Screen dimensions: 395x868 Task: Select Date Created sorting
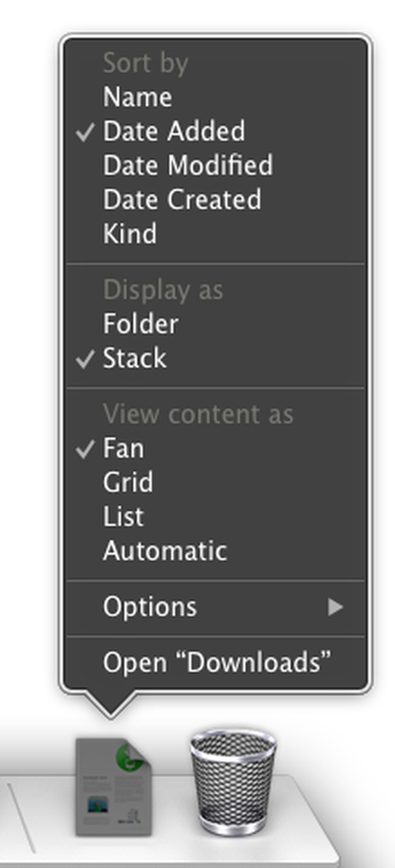point(182,199)
